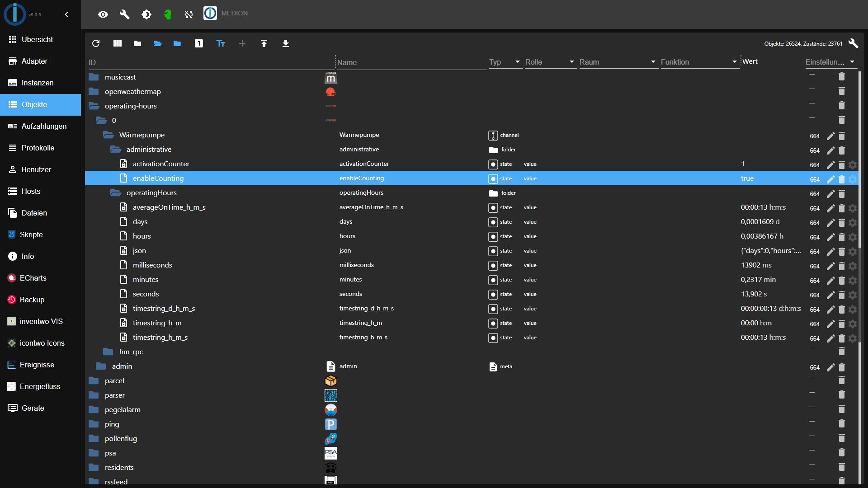868x488 pixels.
Task: Open the Geräte page
Action: coord(41,408)
